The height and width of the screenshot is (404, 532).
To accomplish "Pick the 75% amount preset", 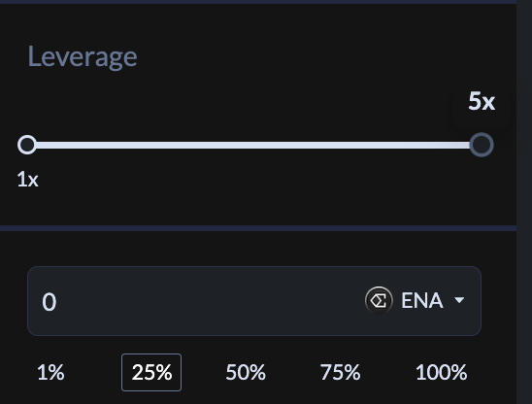I will 340,372.
